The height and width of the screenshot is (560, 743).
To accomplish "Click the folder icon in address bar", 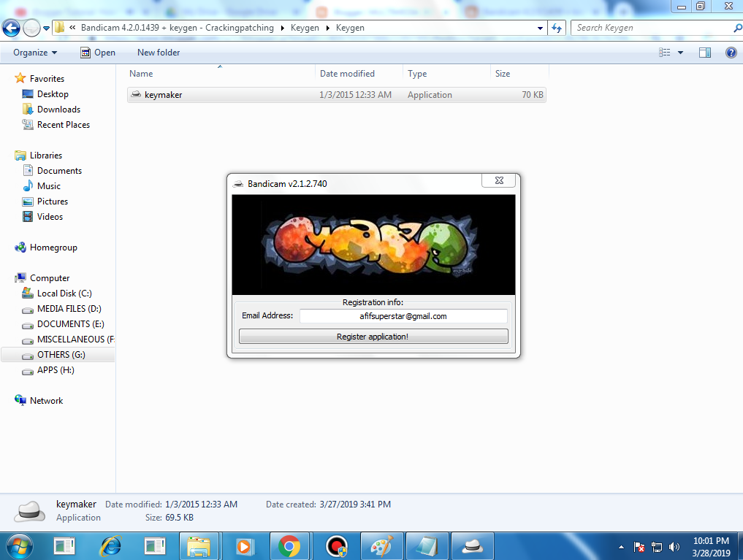I will [59, 28].
